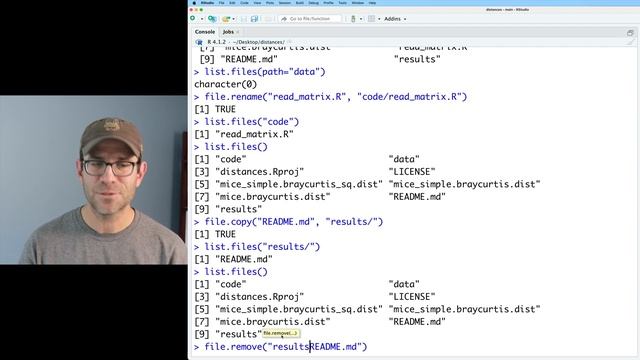Open the Session menu
640x360 pixels.
tap(285, 3)
